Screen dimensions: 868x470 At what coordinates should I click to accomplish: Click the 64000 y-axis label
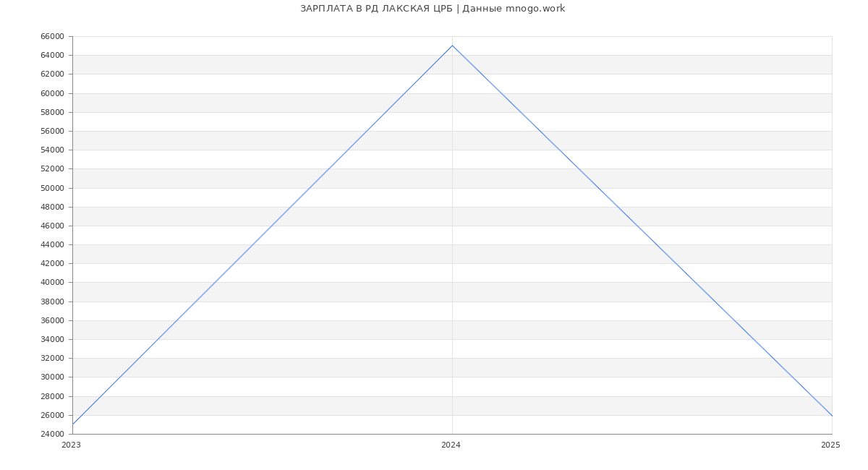click(52, 56)
